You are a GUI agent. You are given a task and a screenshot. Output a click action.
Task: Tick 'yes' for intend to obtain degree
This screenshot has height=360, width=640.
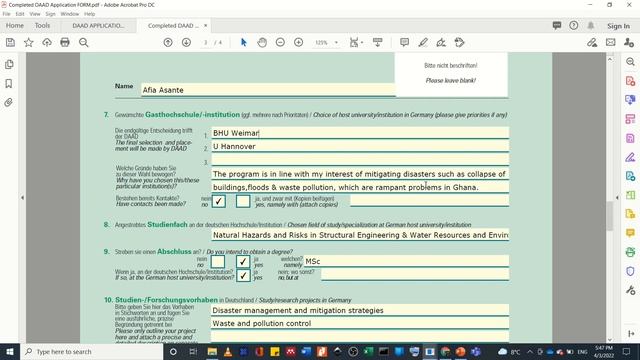243,262
